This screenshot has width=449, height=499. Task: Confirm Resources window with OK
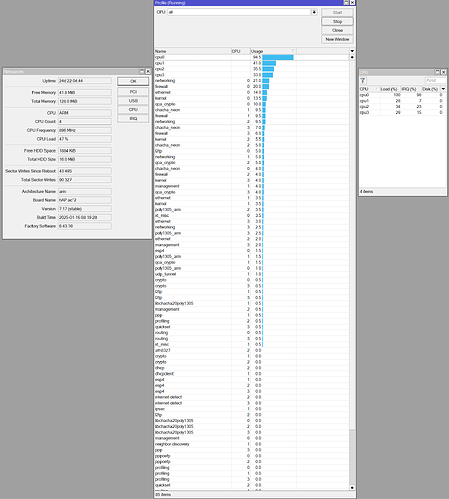133,81
